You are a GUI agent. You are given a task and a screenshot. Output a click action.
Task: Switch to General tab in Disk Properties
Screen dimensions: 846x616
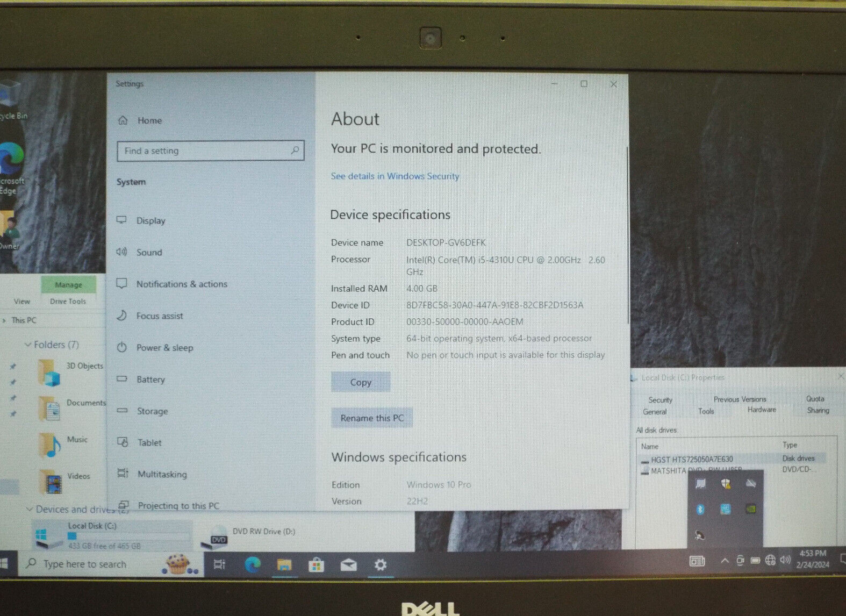click(x=655, y=412)
